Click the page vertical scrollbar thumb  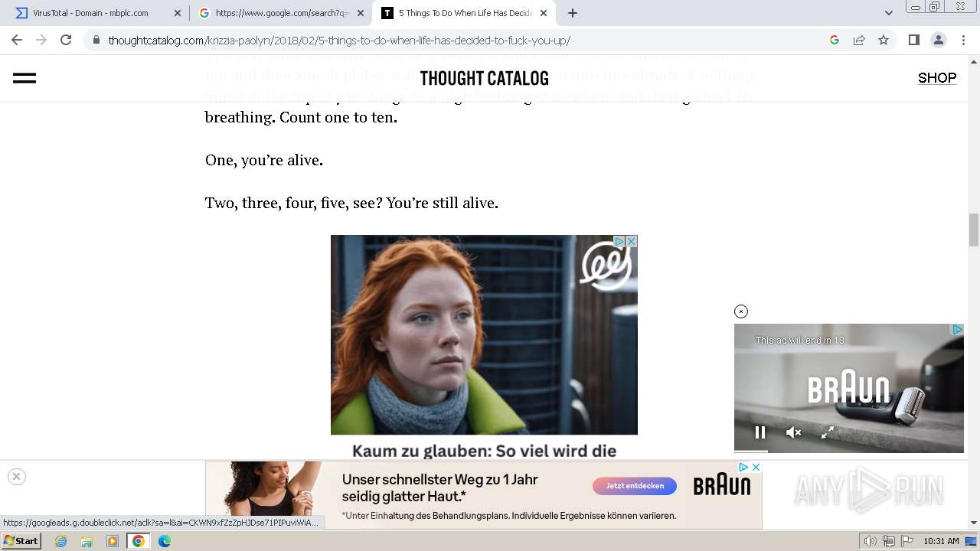point(974,230)
